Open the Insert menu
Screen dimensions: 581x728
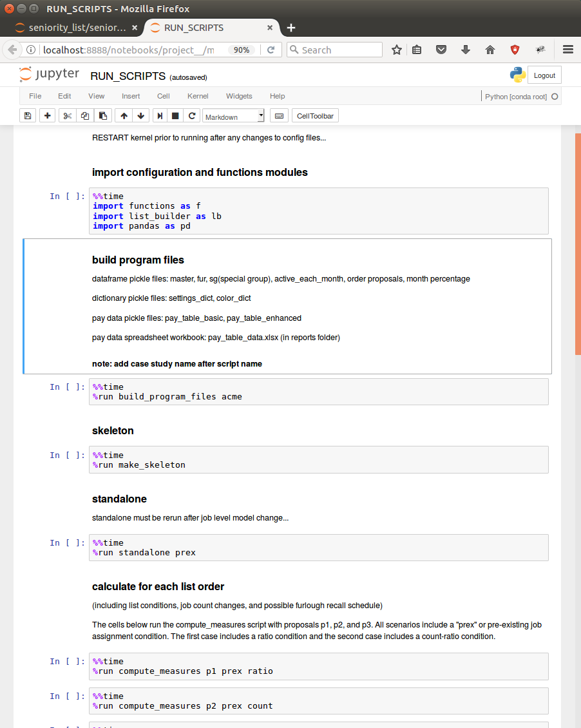tap(131, 96)
